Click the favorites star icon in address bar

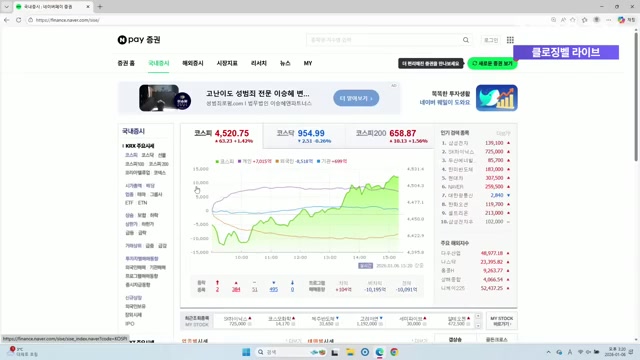pos(573,20)
